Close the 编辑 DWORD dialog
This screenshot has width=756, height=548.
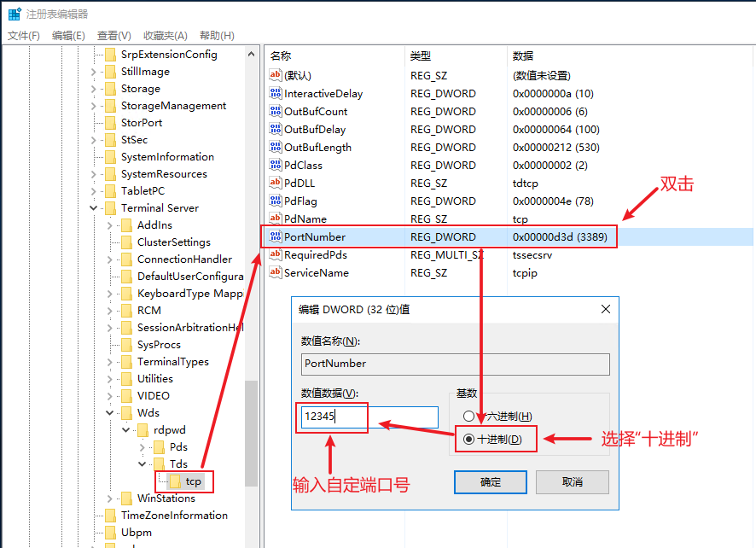[x=606, y=309]
